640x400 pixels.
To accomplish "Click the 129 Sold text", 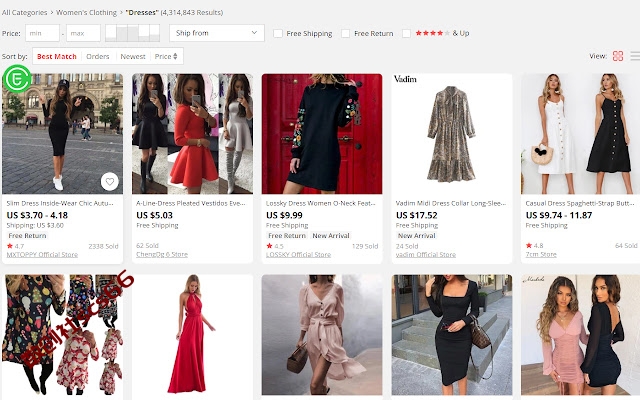I will point(365,247).
